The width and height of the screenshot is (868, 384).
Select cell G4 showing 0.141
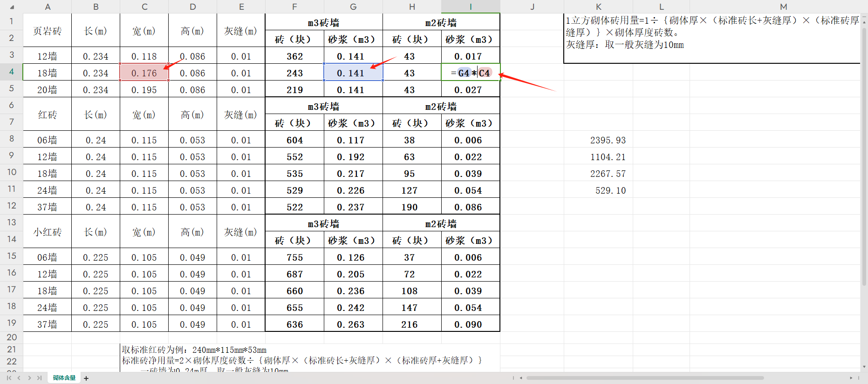[353, 72]
